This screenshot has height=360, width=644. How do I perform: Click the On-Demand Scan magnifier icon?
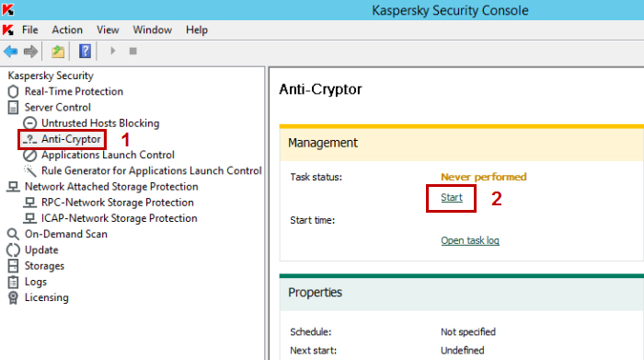point(13,234)
